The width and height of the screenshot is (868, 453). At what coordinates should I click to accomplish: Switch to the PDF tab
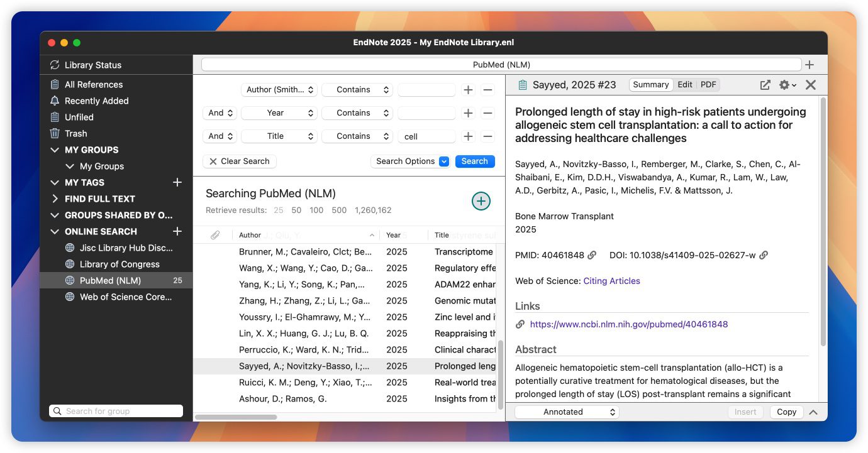pos(708,85)
